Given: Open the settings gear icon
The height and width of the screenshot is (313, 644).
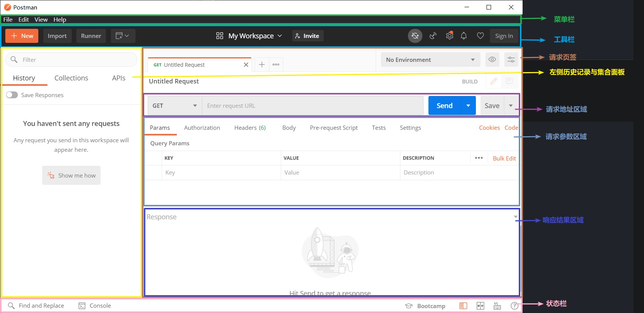Looking at the screenshot, I should (449, 36).
